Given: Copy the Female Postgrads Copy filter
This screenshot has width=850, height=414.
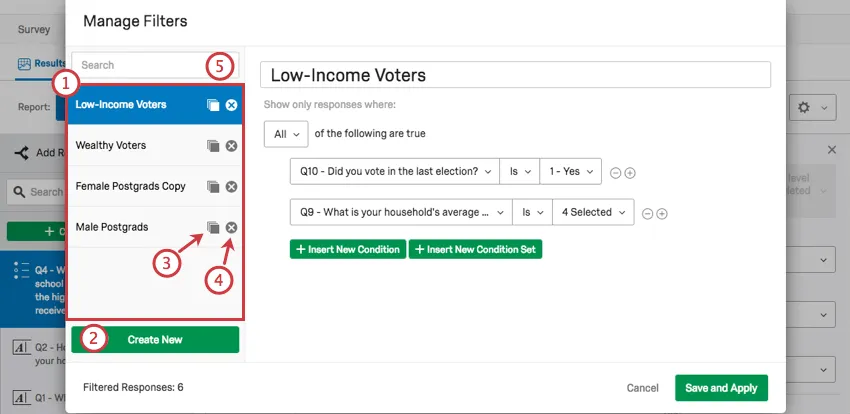Looking at the screenshot, I should pos(213,187).
